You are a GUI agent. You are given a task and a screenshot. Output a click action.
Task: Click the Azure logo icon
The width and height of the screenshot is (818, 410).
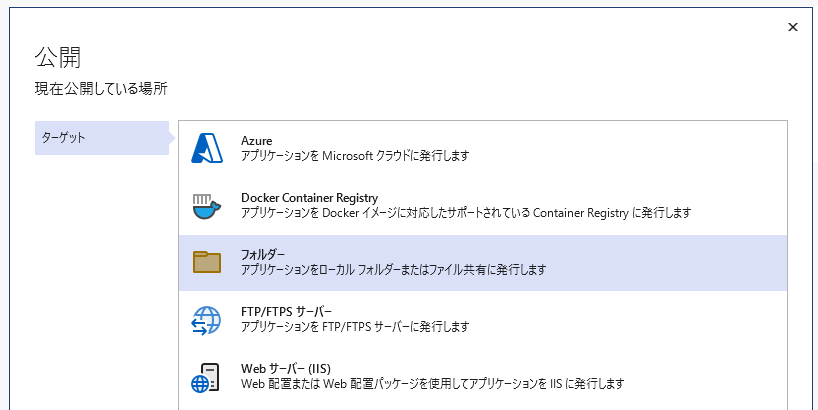pos(207,148)
